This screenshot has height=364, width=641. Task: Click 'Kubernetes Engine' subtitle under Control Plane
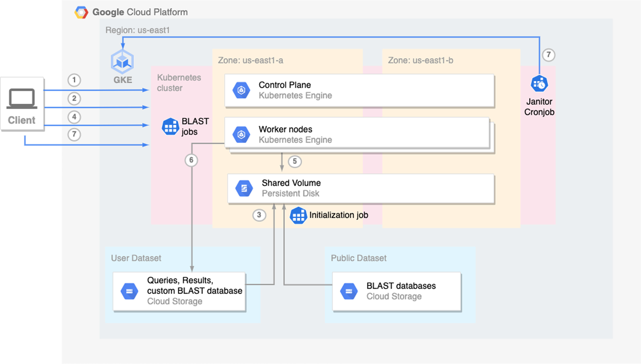[295, 96]
